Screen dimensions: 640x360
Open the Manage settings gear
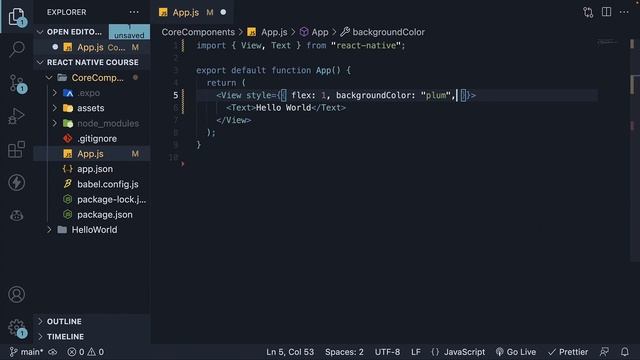tap(17, 328)
